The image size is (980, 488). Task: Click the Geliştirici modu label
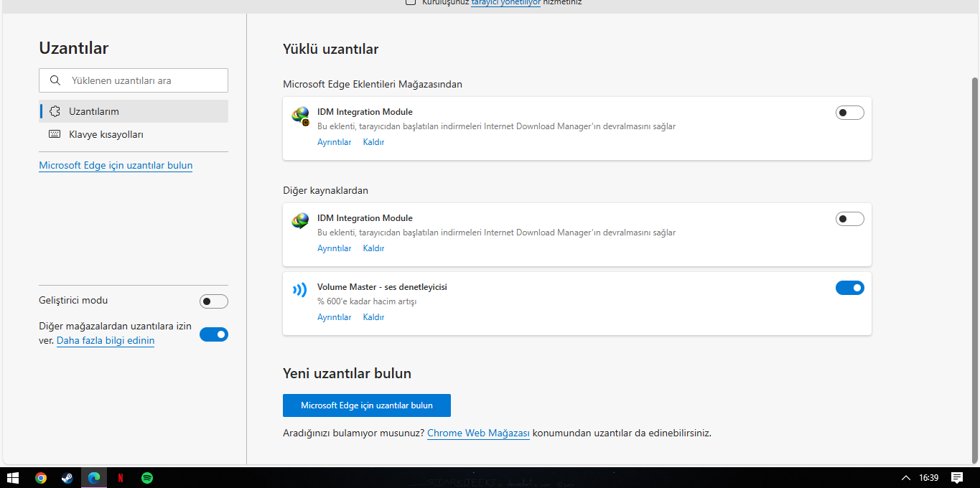(73, 301)
